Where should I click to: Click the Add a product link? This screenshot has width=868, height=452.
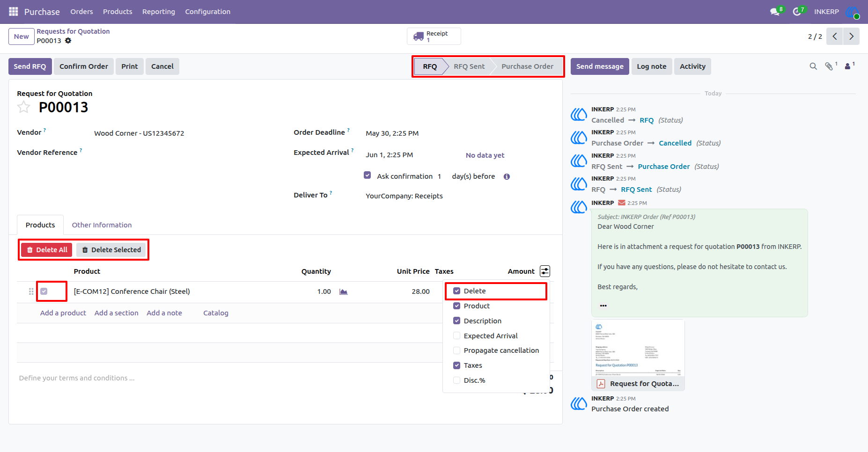63,313
